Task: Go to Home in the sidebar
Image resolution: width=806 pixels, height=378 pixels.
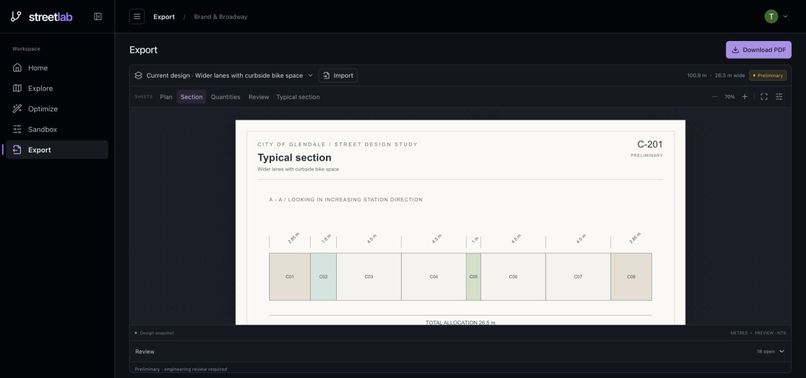Action: pos(57,68)
